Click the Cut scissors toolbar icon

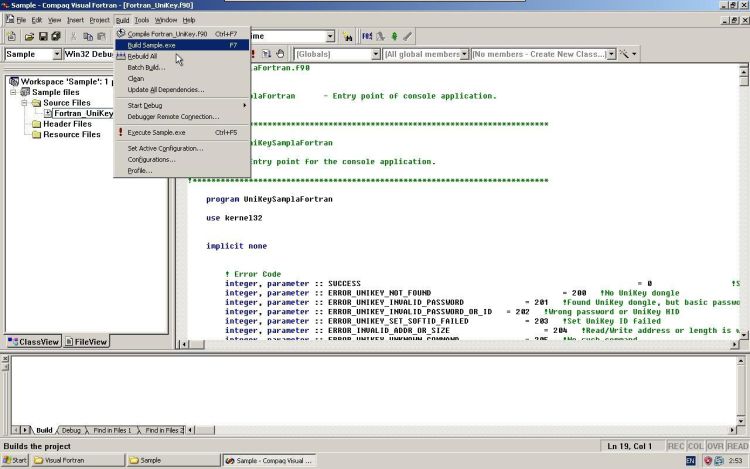point(74,36)
